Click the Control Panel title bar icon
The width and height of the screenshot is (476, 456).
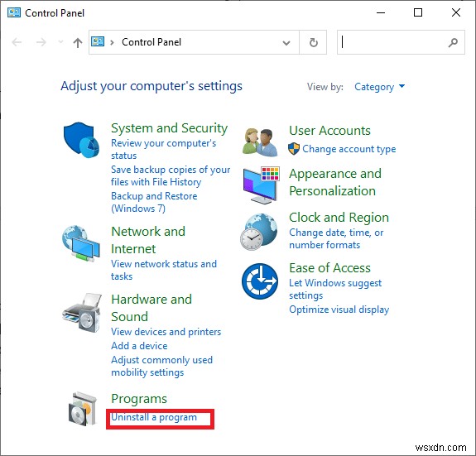pos(14,12)
